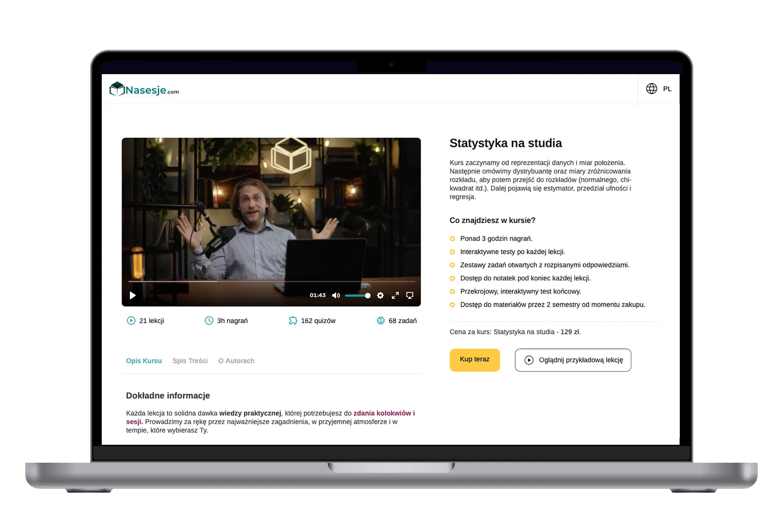Switch to the Opis Kursu tab
The image size is (783, 532).
(144, 360)
